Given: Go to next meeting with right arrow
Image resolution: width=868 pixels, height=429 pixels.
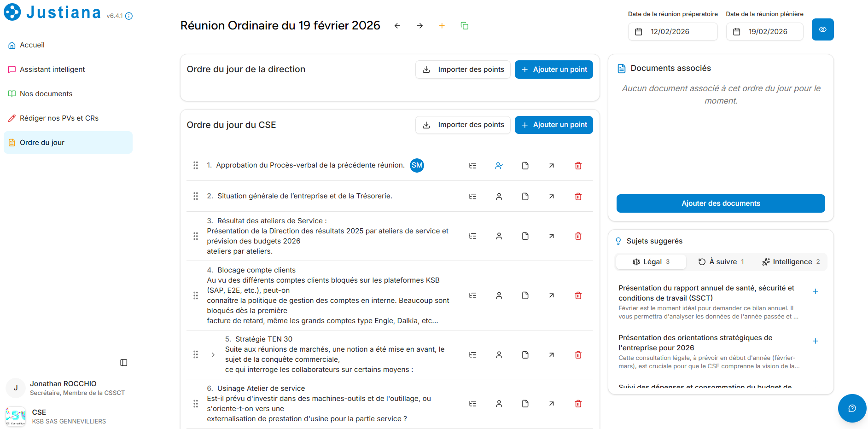Looking at the screenshot, I should click(x=420, y=26).
